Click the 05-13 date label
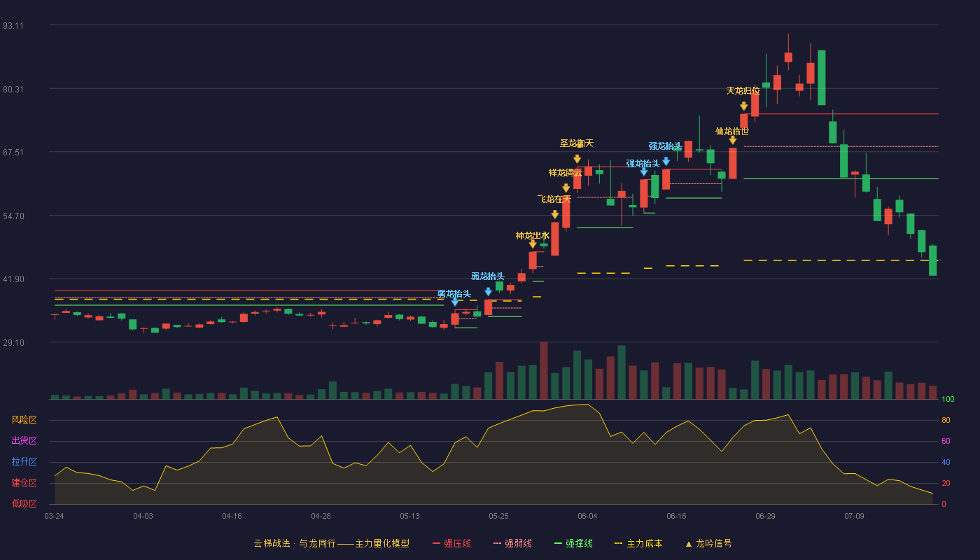 coord(409,516)
